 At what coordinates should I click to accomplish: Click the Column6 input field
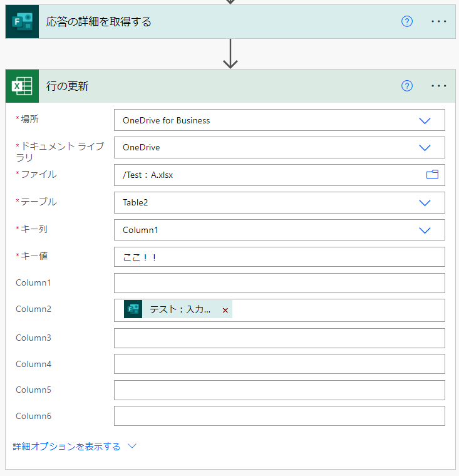coord(279,416)
